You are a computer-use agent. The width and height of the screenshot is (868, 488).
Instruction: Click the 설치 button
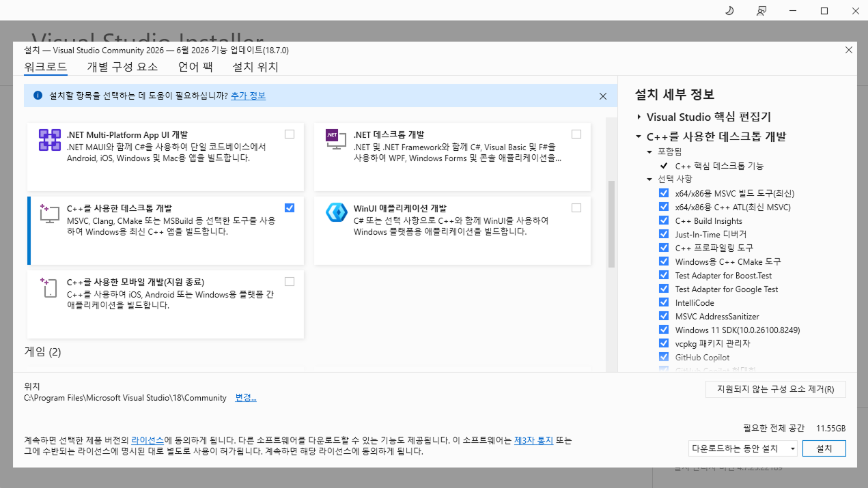(824, 448)
